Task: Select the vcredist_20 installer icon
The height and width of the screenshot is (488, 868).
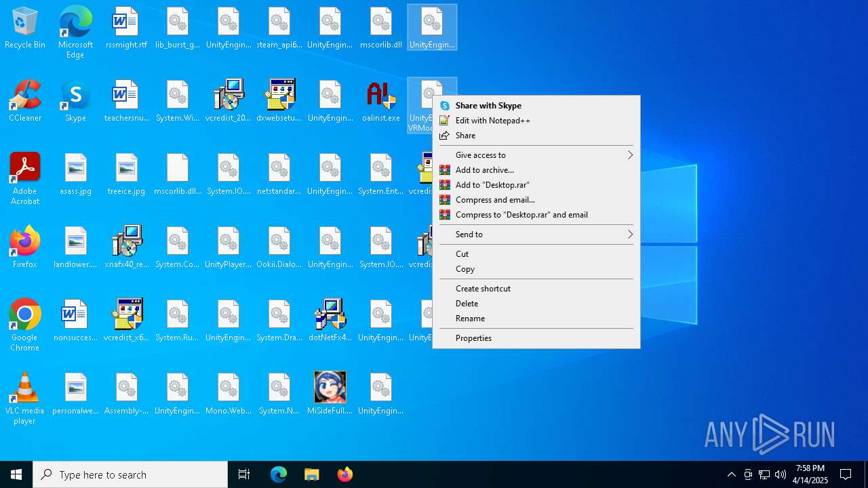Action: (229, 101)
